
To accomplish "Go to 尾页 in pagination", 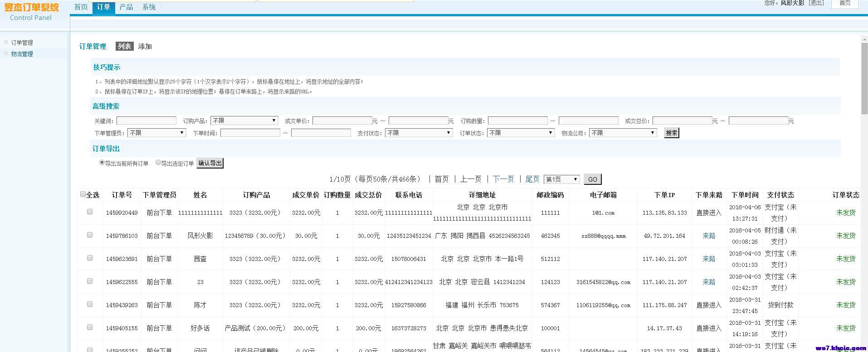I will [x=532, y=179].
